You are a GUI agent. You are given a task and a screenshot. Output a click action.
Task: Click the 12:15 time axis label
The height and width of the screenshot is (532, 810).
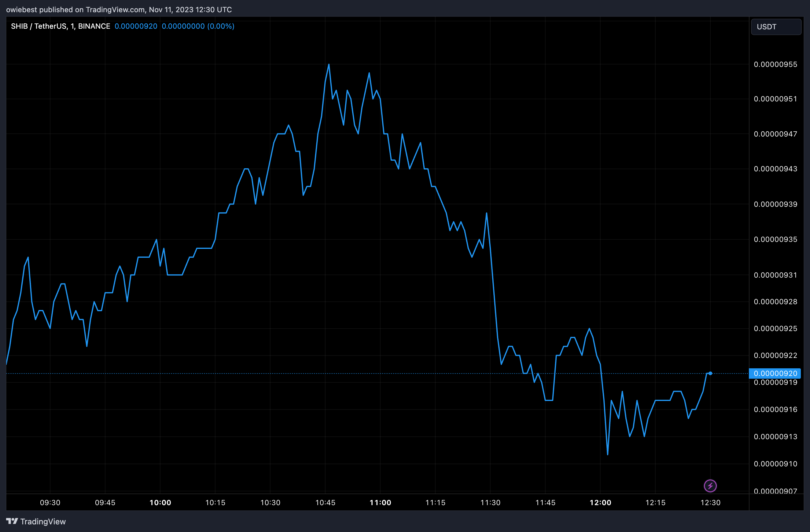(655, 502)
